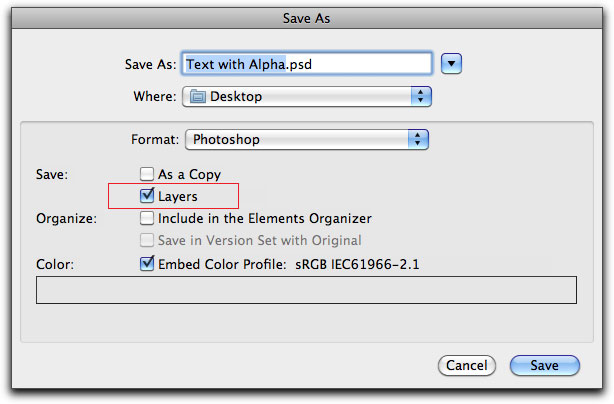Check Include in the Elements Organizer
This screenshot has height=404, width=614.
[147, 218]
